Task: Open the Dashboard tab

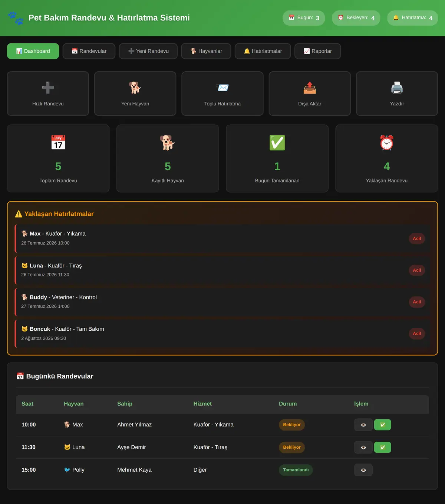Action: (33, 51)
